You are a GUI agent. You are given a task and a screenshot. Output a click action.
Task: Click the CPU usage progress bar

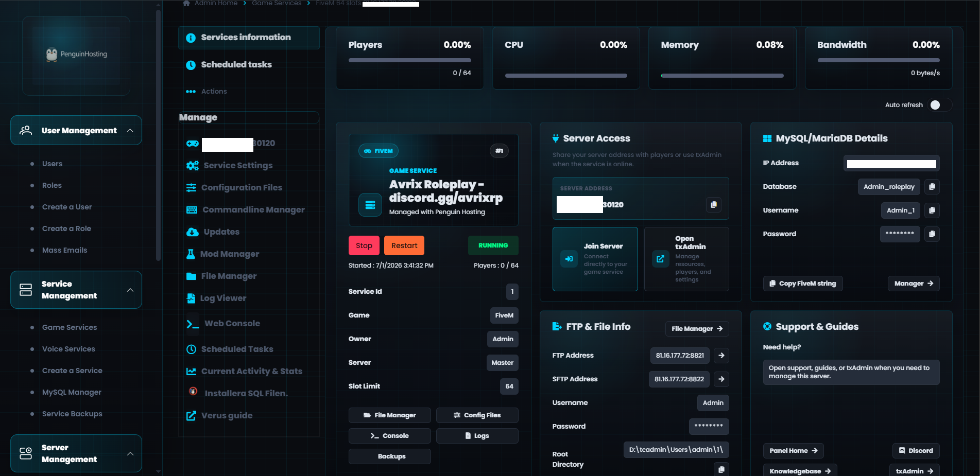pos(566,76)
